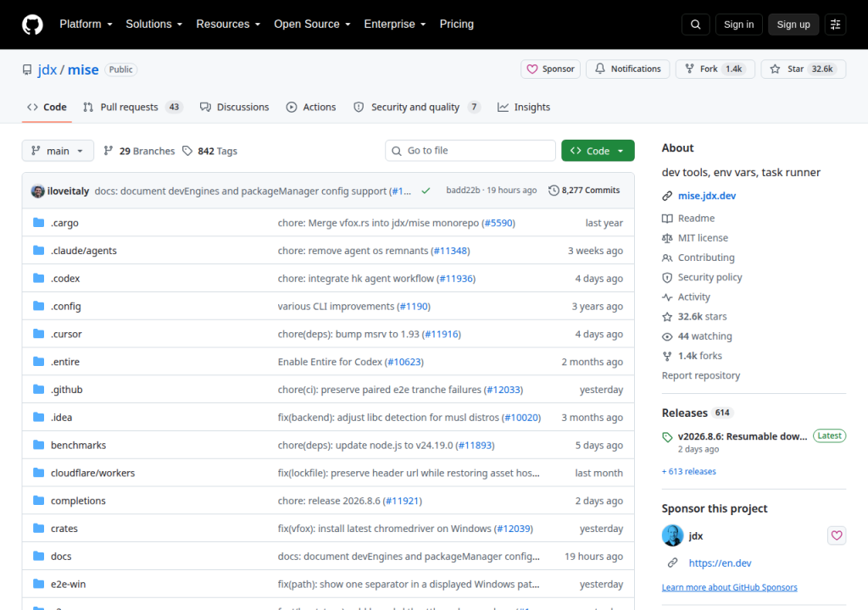Click Report repository link
The height and width of the screenshot is (610, 868).
pyautogui.click(x=701, y=375)
